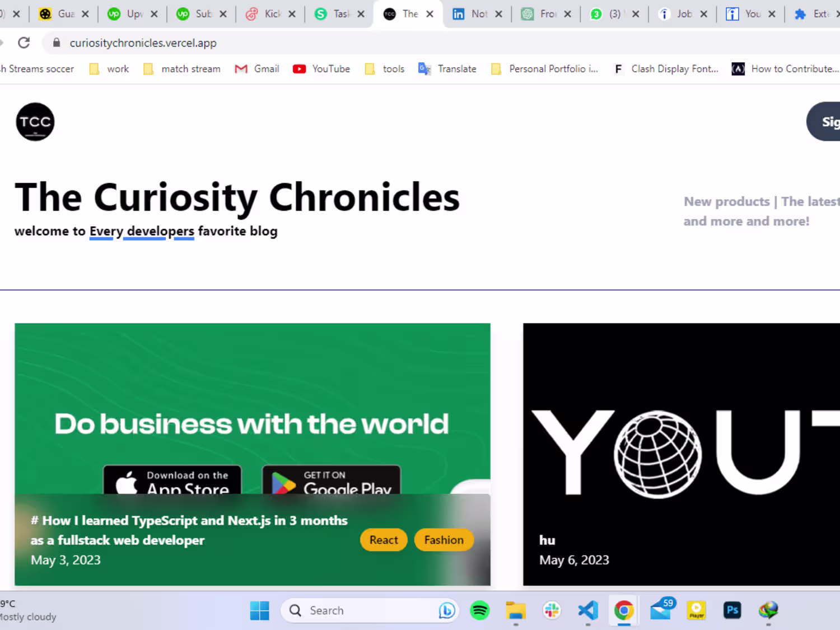Open the yellow Player app in the taskbar

pyautogui.click(x=696, y=610)
